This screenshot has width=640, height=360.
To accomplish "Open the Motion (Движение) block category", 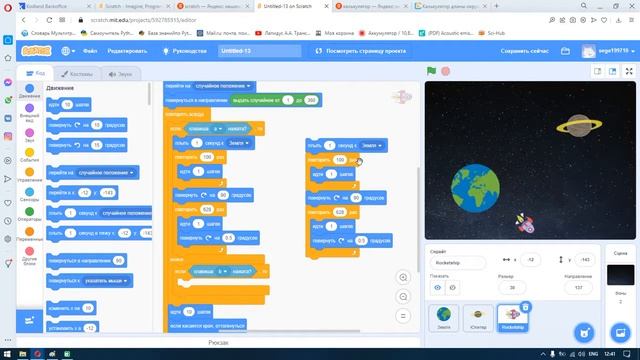I will pos(29,91).
